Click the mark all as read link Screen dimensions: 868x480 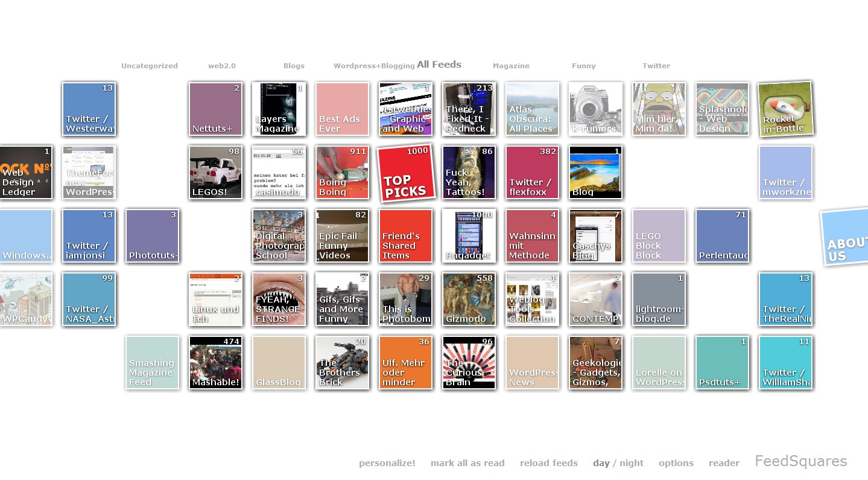pos(467,463)
